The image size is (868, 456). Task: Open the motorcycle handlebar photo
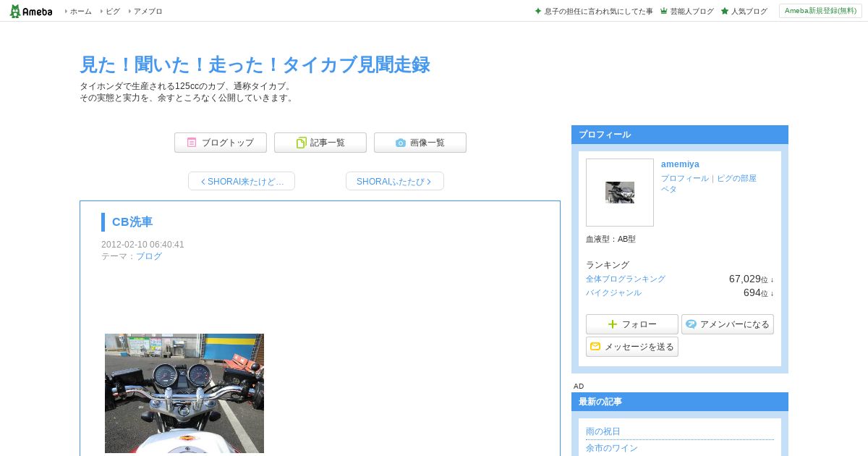[x=184, y=394]
